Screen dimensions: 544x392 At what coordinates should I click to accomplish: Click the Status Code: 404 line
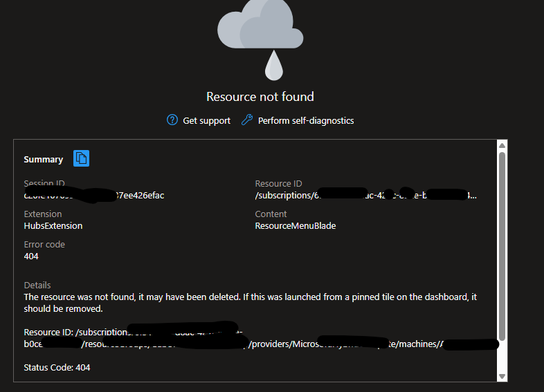[x=57, y=367]
